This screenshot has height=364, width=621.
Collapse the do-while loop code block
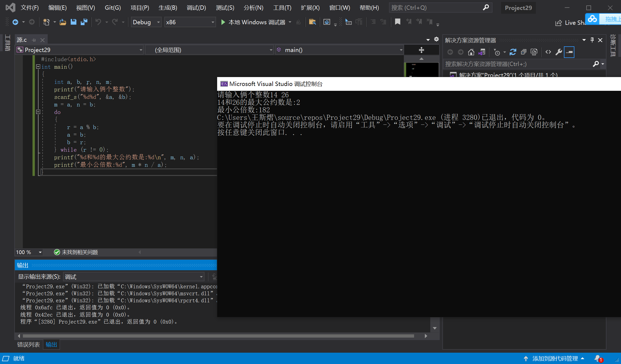pos(38,112)
